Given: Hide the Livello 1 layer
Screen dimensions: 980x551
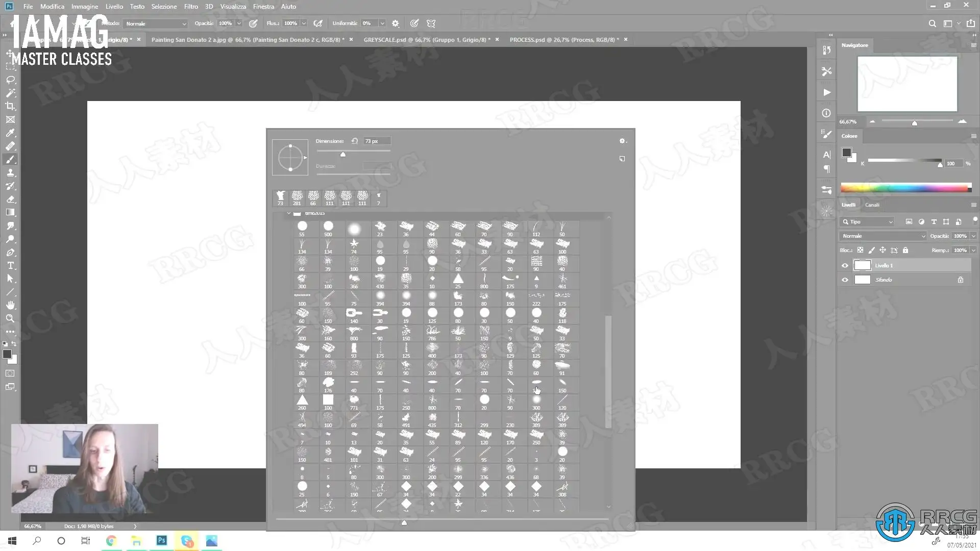Looking at the screenshot, I should 845,266.
